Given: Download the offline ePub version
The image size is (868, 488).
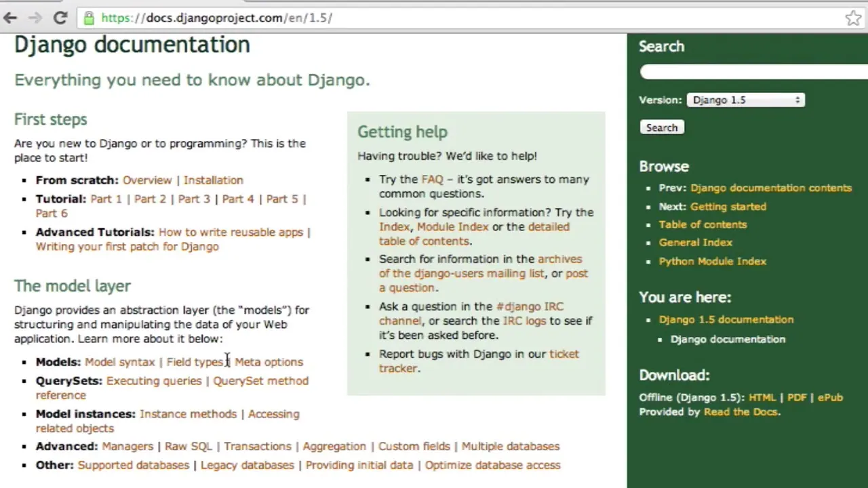Looking at the screenshot, I should point(830,398).
